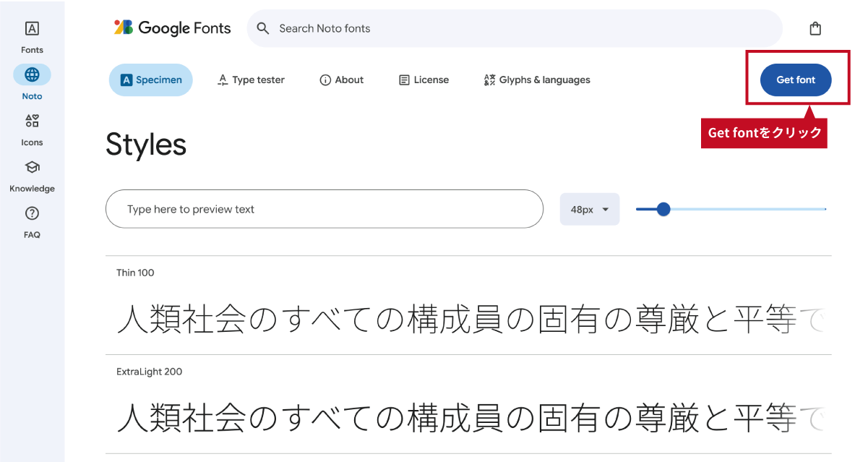Image resolution: width=868 pixels, height=462 pixels.
Task: Select the Thin 100 sample text
Action: pos(463,318)
